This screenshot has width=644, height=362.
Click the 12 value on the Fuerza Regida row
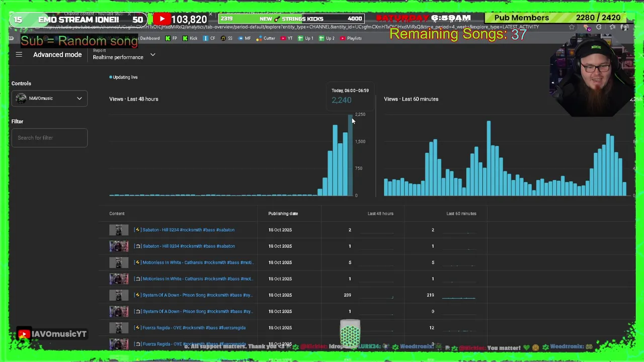[x=432, y=328]
